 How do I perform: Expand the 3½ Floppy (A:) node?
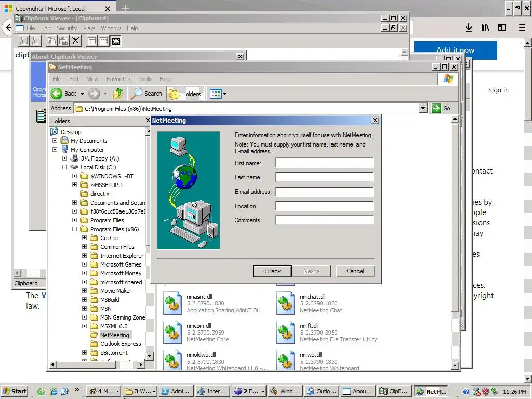click(x=64, y=158)
